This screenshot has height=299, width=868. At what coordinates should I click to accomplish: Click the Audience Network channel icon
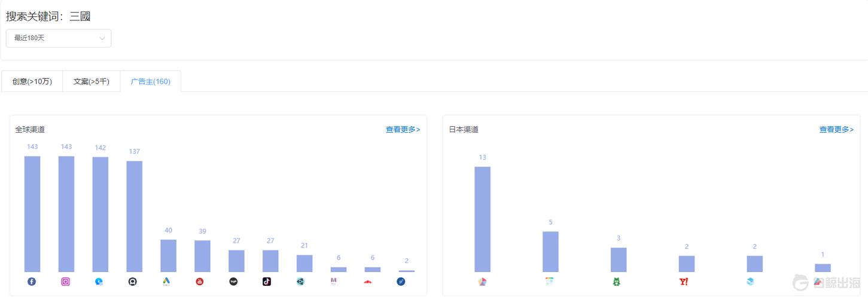133,282
